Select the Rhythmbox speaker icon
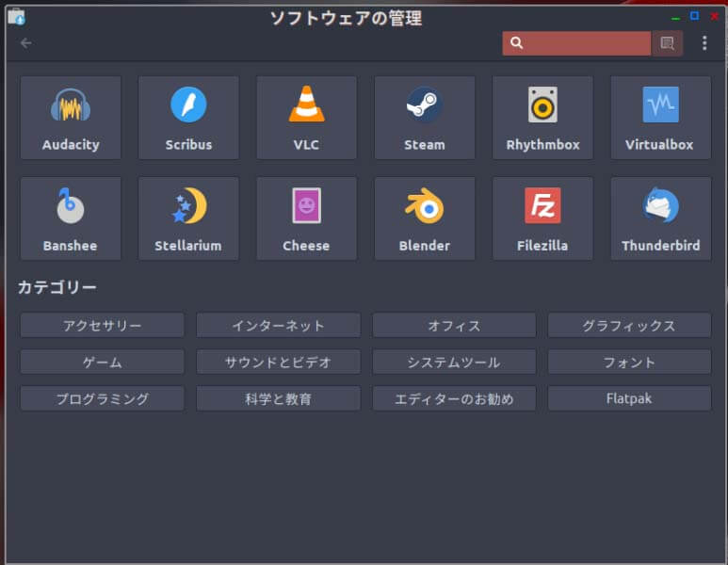Image resolution: width=728 pixels, height=565 pixels. click(x=542, y=105)
